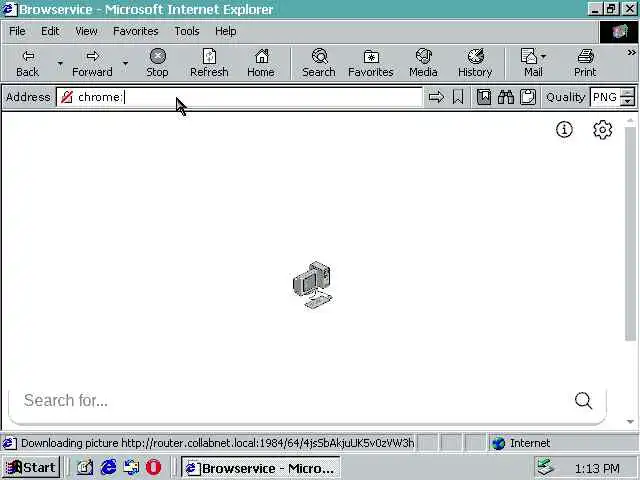Image resolution: width=640 pixels, height=480 pixels.
Task: Expand the toolbar overflow chevron
Action: pyautogui.click(x=631, y=52)
